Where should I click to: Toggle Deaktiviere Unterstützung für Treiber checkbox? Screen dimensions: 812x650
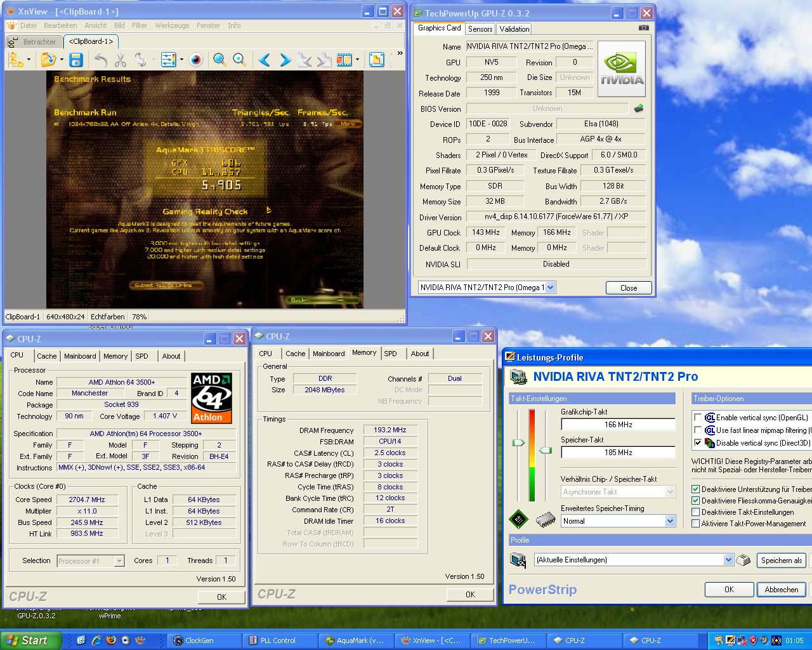(x=696, y=489)
